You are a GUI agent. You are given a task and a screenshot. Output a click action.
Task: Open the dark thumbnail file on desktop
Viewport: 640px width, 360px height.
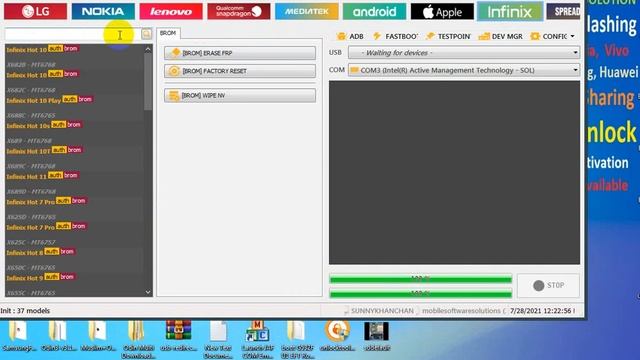click(376, 336)
